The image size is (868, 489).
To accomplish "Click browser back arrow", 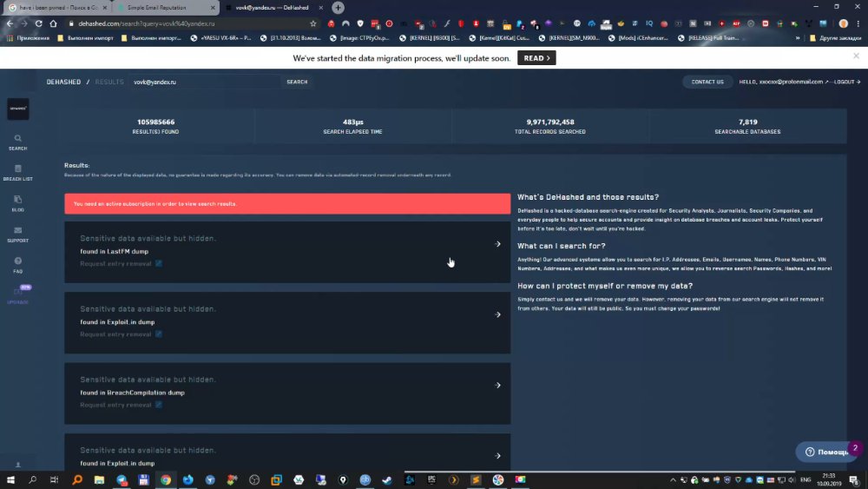I will (x=10, y=23).
